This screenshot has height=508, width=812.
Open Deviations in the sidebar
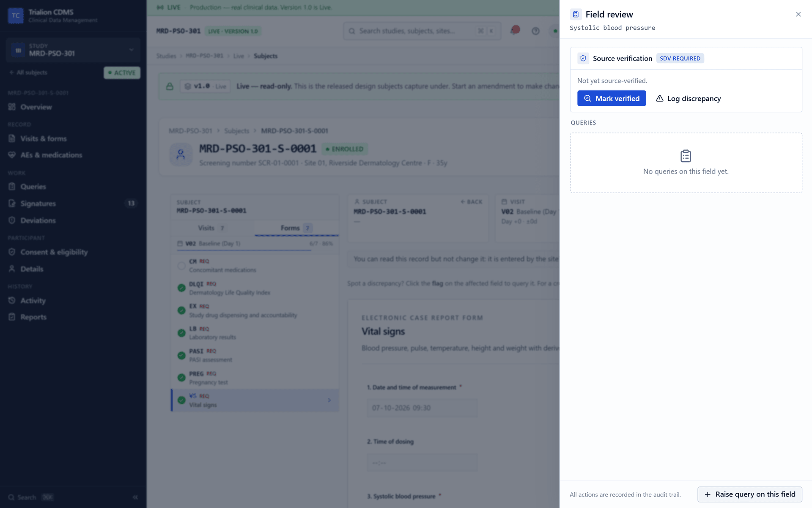click(x=73, y=221)
